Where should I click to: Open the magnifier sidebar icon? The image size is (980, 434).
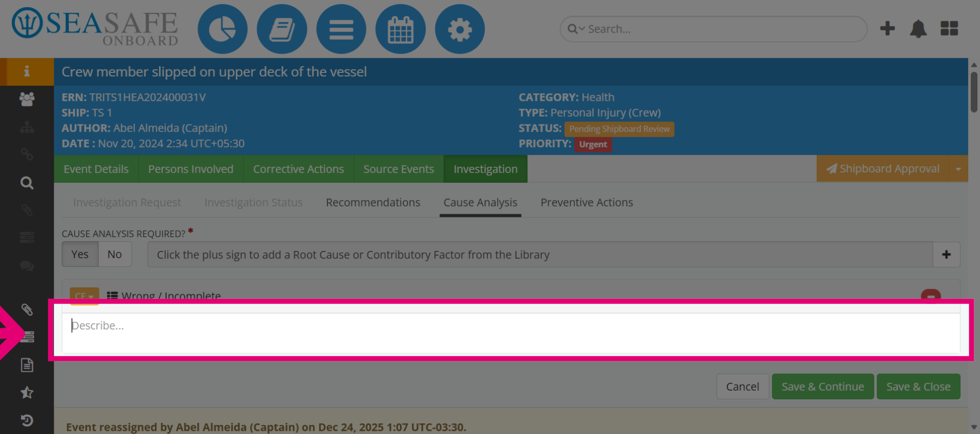[27, 183]
